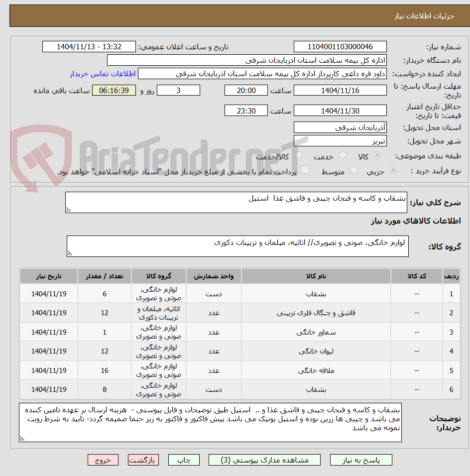Click the announcement date field 1404/11/13 - 13:32
The image size is (470, 476).
pyautogui.click(x=89, y=47)
